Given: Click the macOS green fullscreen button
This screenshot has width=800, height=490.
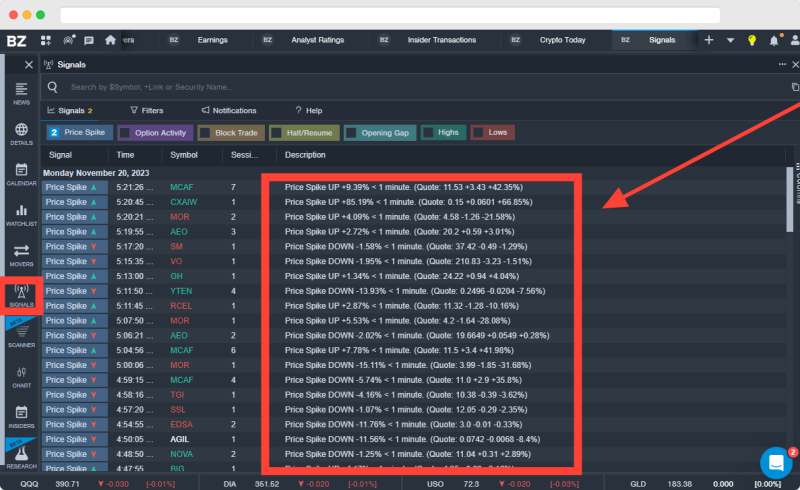Looking at the screenshot, I should 40,15.
